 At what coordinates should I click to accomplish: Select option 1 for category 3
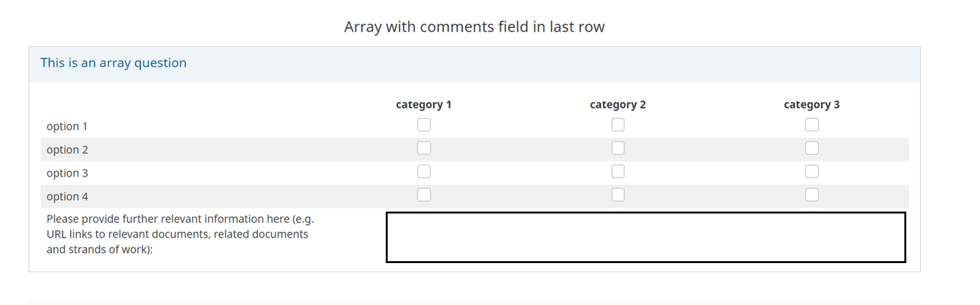click(812, 125)
